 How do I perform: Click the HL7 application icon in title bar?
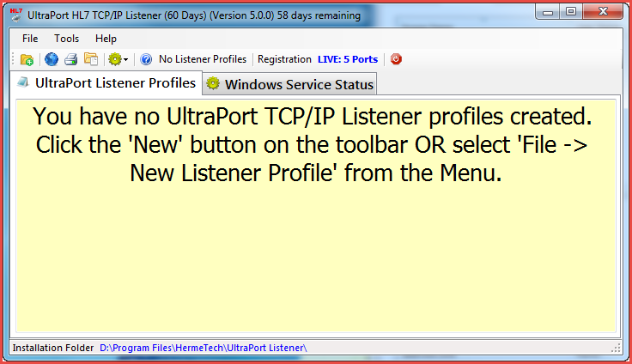16,15
